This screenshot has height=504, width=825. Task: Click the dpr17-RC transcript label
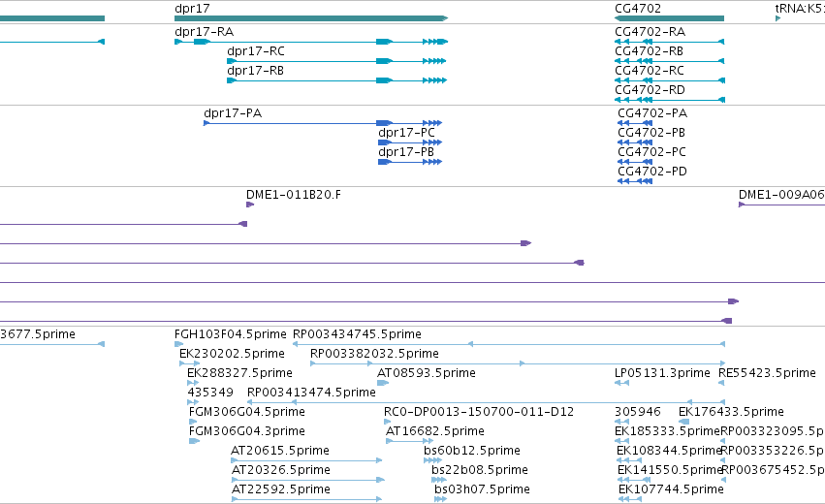[256, 51]
